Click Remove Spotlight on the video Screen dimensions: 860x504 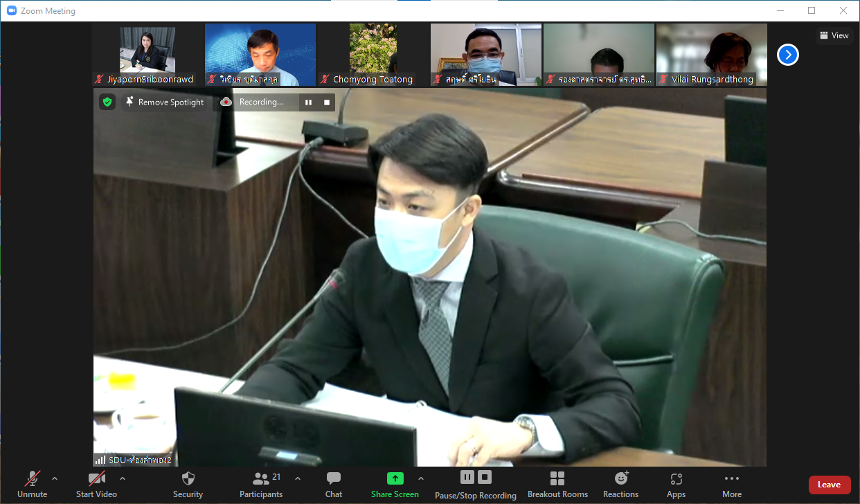(164, 102)
